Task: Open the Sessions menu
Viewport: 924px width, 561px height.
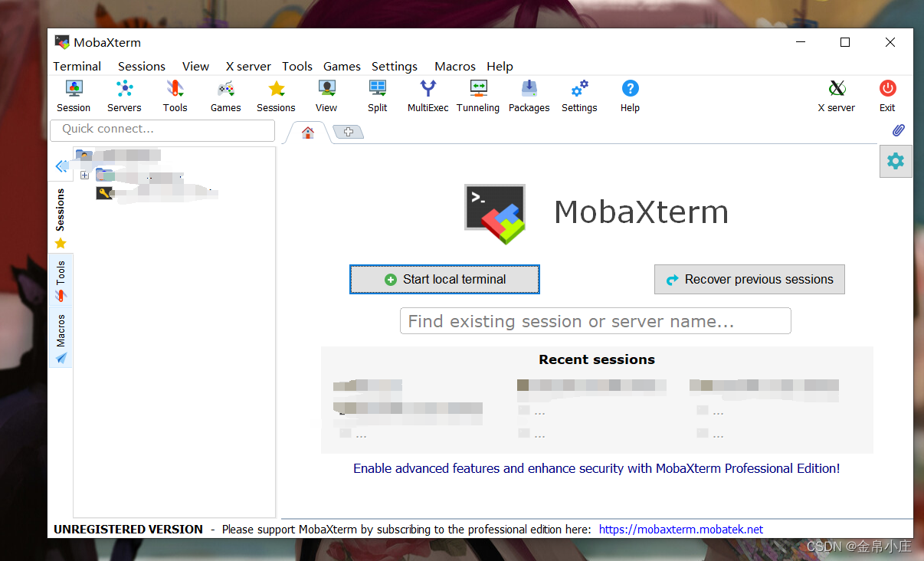Action: (142, 67)
